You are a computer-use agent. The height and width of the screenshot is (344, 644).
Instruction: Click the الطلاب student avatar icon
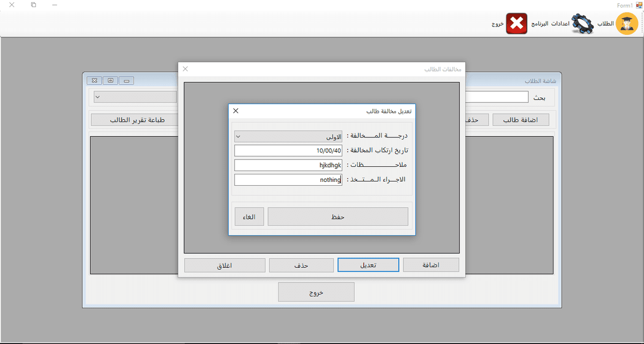point(626,24)
